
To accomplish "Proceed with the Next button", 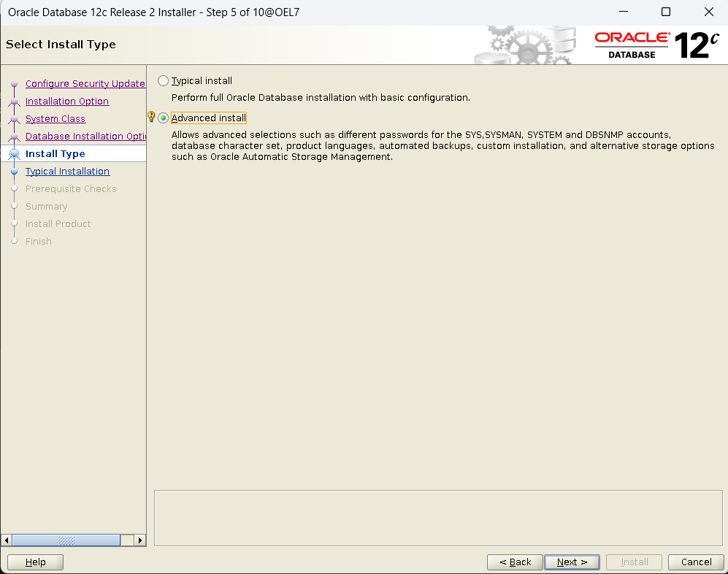I will pyautogui.click(x=572, y=562).
